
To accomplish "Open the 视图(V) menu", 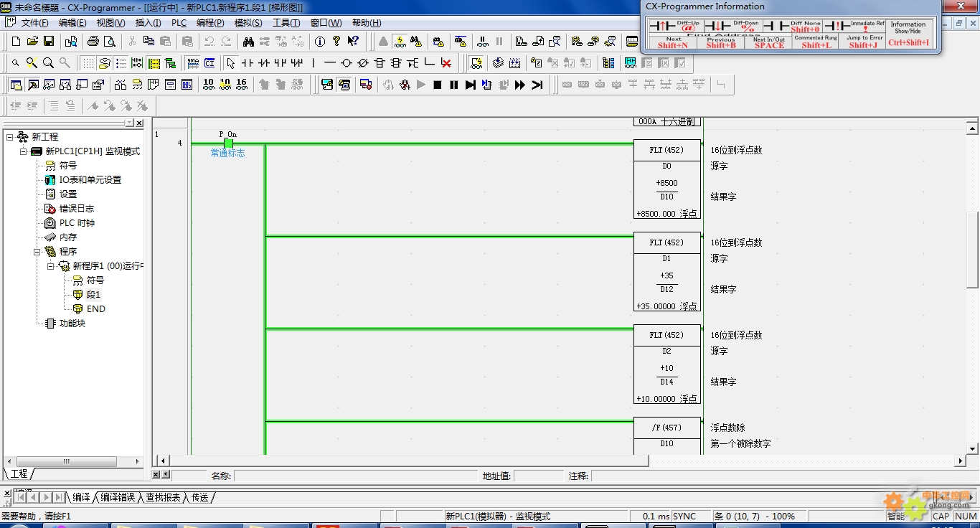I will [x=110, y=23].
